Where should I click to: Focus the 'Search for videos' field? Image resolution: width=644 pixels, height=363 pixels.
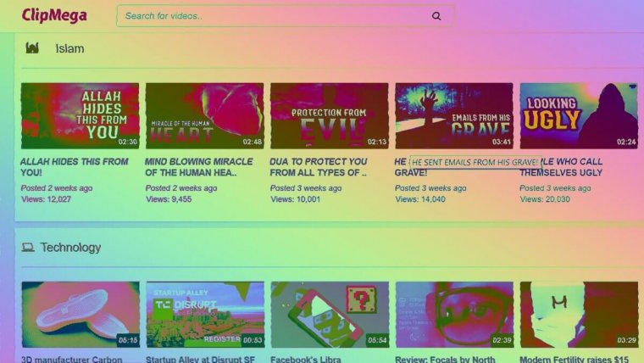pos(271,16)
